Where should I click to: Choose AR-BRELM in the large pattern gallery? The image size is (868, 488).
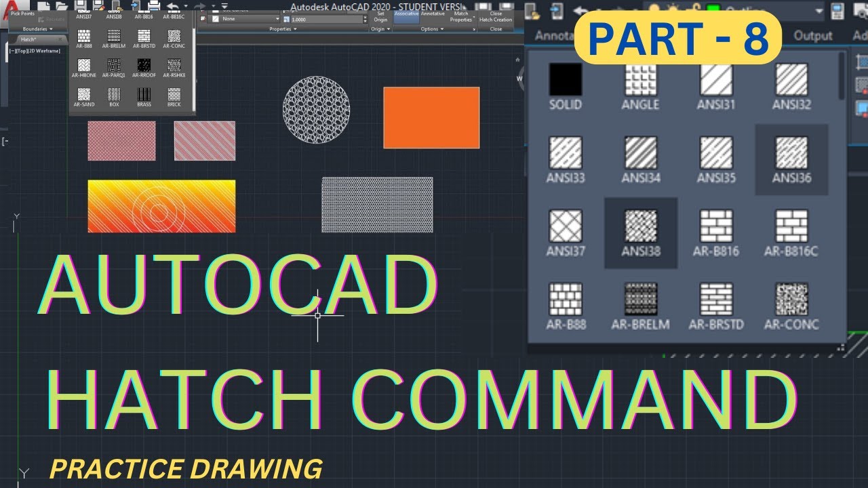tap(640, 306)
